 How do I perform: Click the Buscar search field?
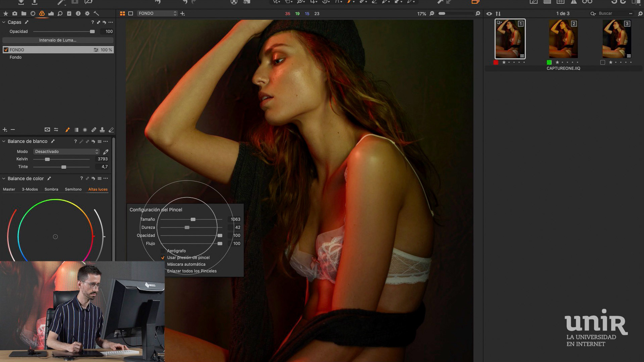coord(611,14)
